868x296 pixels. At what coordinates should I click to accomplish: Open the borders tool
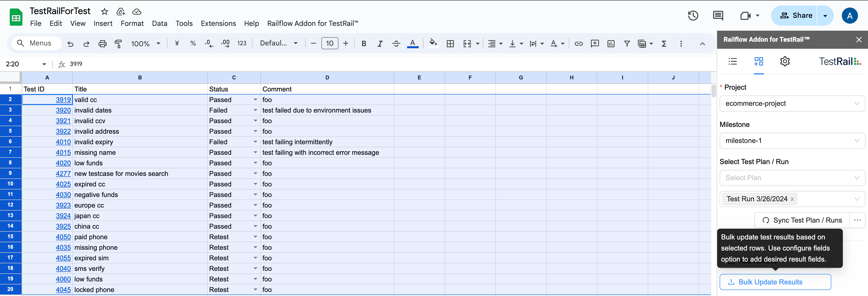(x=450, y=43)
